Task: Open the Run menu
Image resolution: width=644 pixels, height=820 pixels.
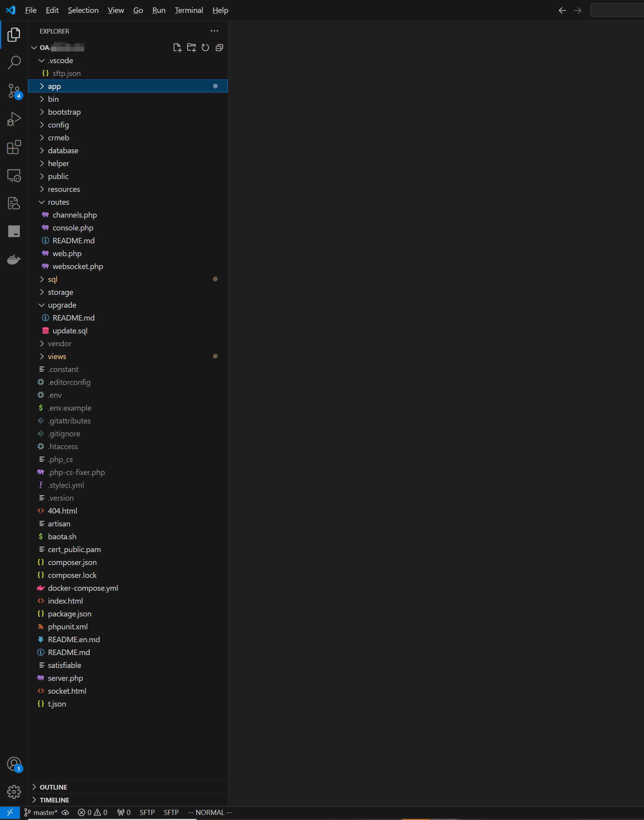Action: tap(159, 10)
